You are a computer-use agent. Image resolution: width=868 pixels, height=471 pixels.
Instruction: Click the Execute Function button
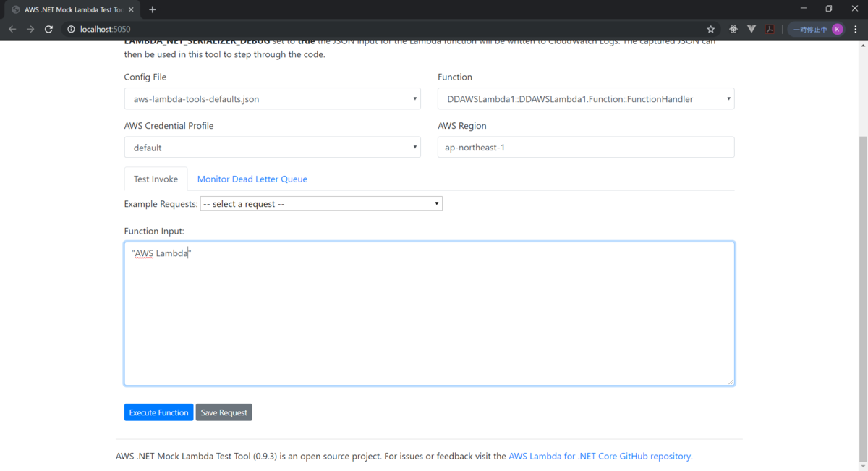click(x=158, y=412)
